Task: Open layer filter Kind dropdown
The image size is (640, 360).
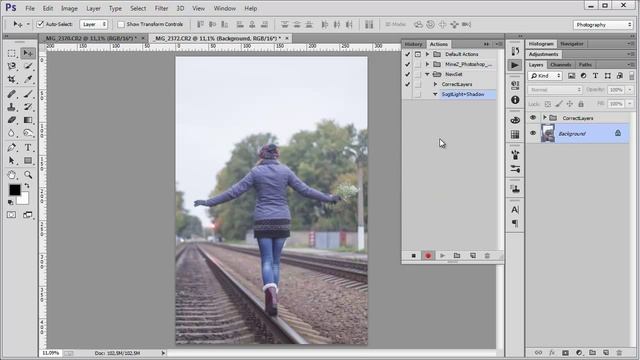Action: [545, 76]
